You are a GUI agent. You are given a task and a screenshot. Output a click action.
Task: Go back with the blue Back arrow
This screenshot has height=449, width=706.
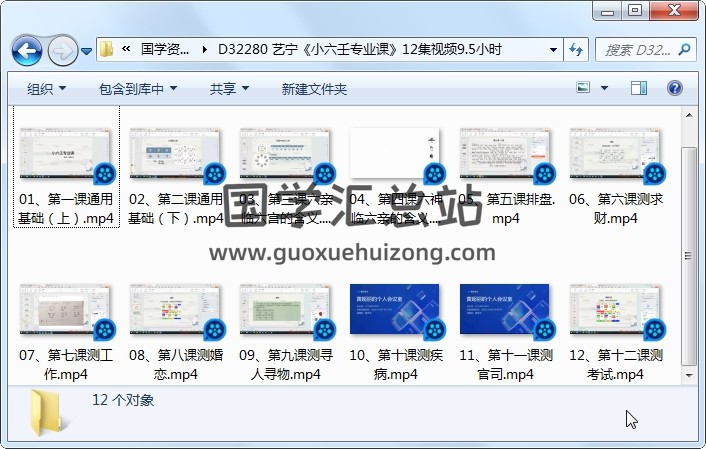point(27,51)
